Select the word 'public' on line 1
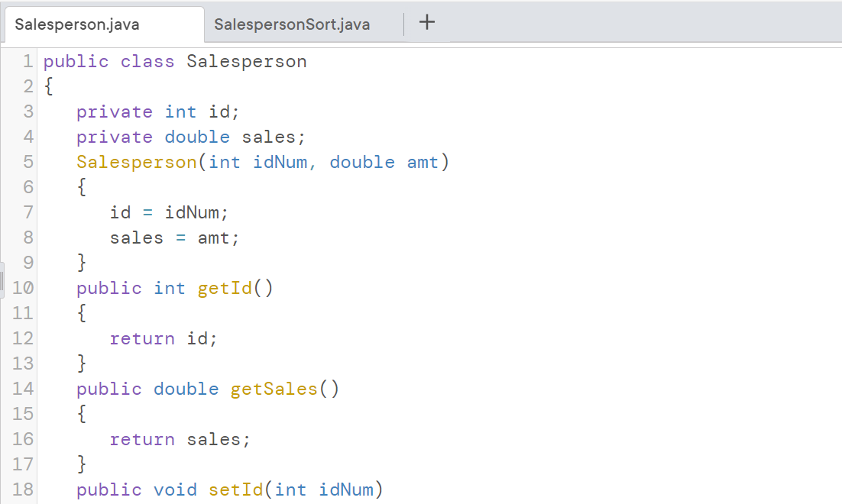The width and height of the screenshot is (842, 504). tap(76, 61)
